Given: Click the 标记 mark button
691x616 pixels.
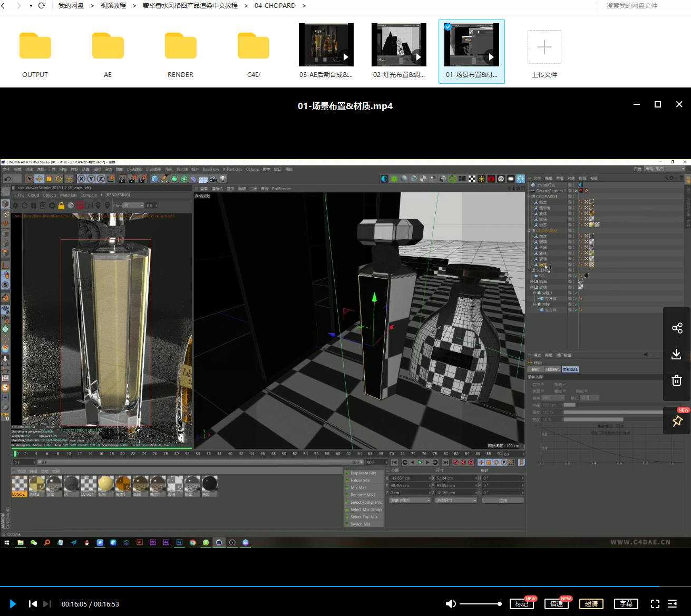Looking at the screenshot, I should tap(521, 604).
